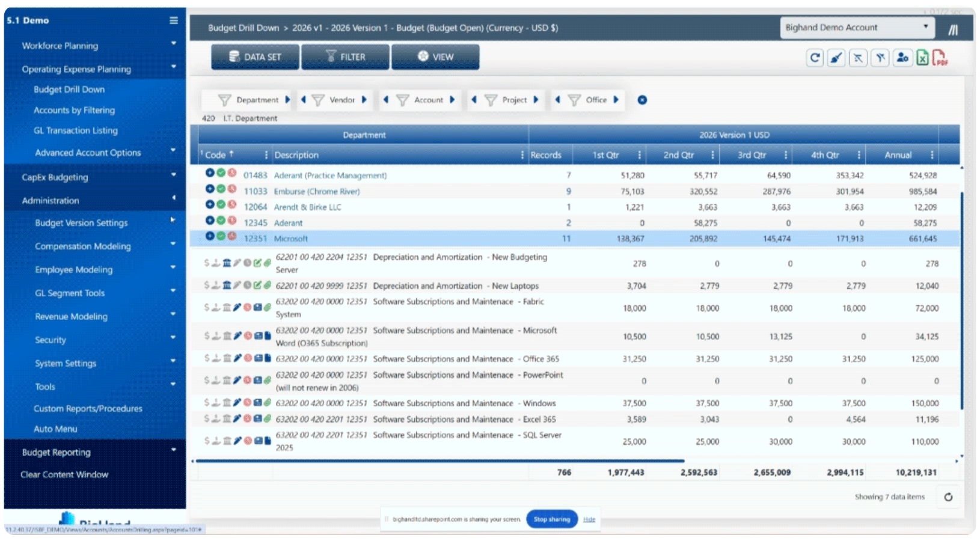Click the blue plus icon on 01483 row
Image resolution: width=980 pixels, height=541 pixels.
[x=210, y=173]
